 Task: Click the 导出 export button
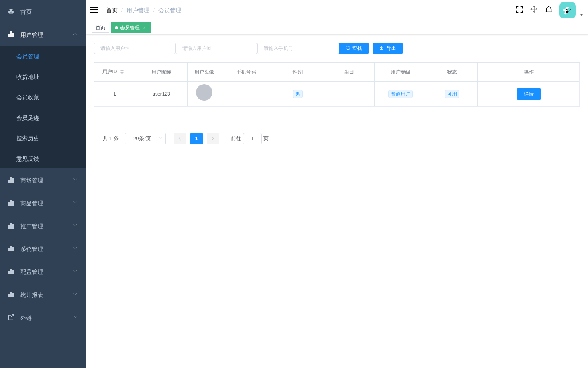click(388, 48)
